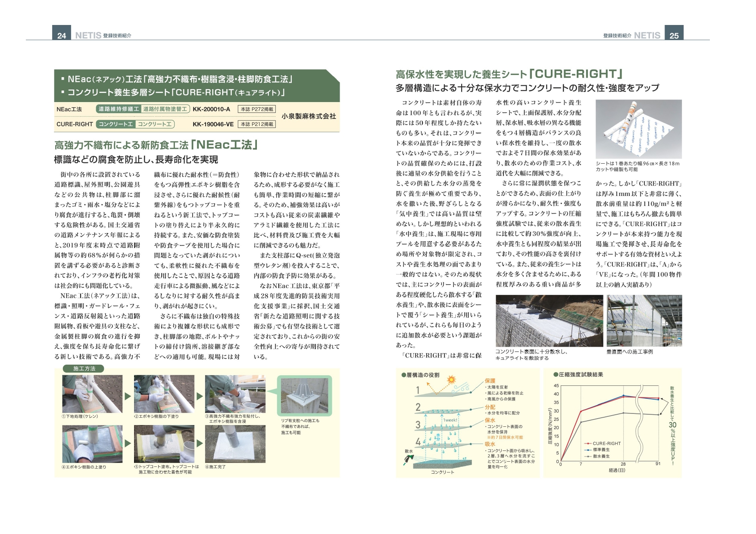Viewport: 756px width, 534px height.
Task: Open the CURE-RIGHT sheet roll photo
Action: coord(638,129)
